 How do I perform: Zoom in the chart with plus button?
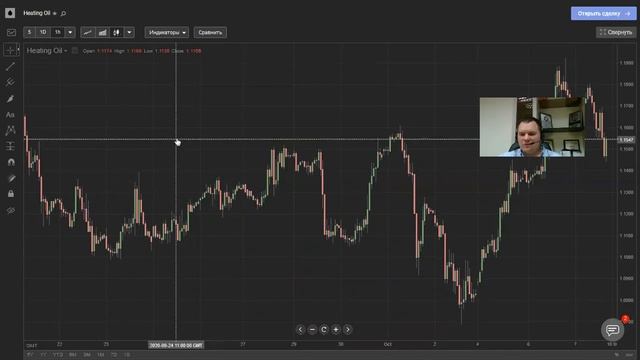point(336,329)
